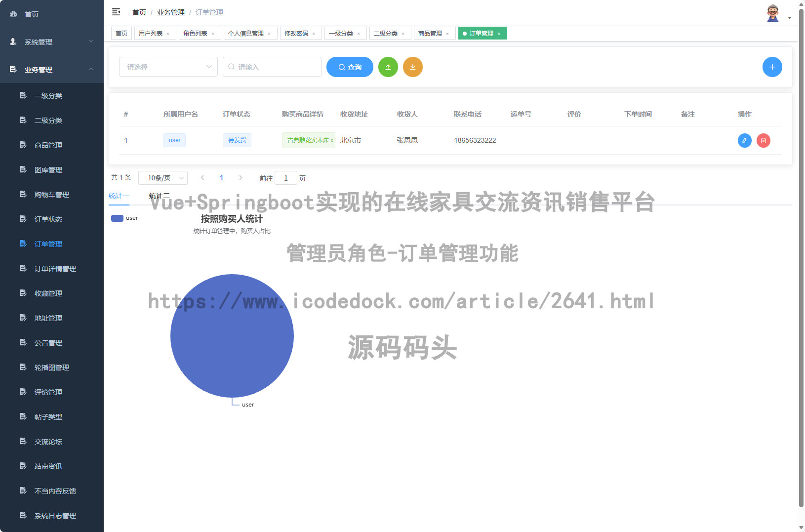Open the 用户列表 tab
This screenshot has height=532, width=805.
coord(152,33)
